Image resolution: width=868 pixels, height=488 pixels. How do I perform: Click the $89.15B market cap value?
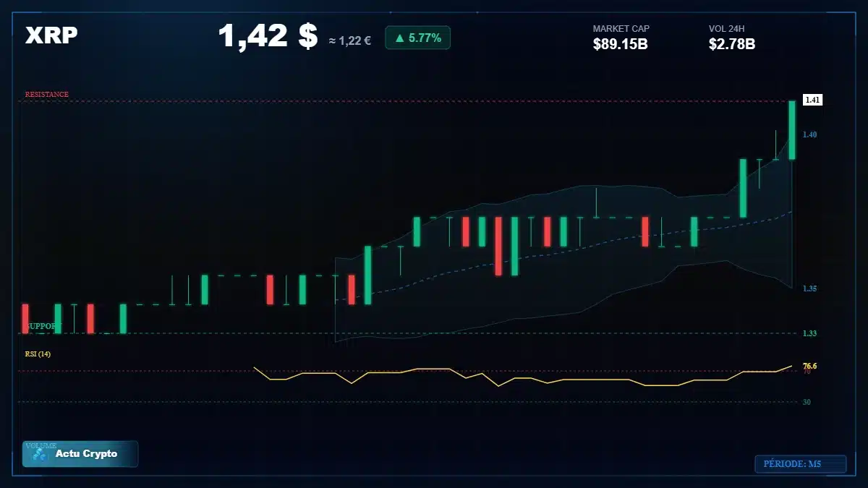(x=620, y=44)
